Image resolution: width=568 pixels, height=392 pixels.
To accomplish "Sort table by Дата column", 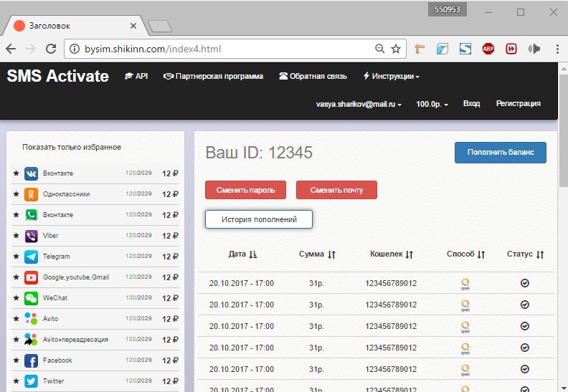I will coord(242,254).
